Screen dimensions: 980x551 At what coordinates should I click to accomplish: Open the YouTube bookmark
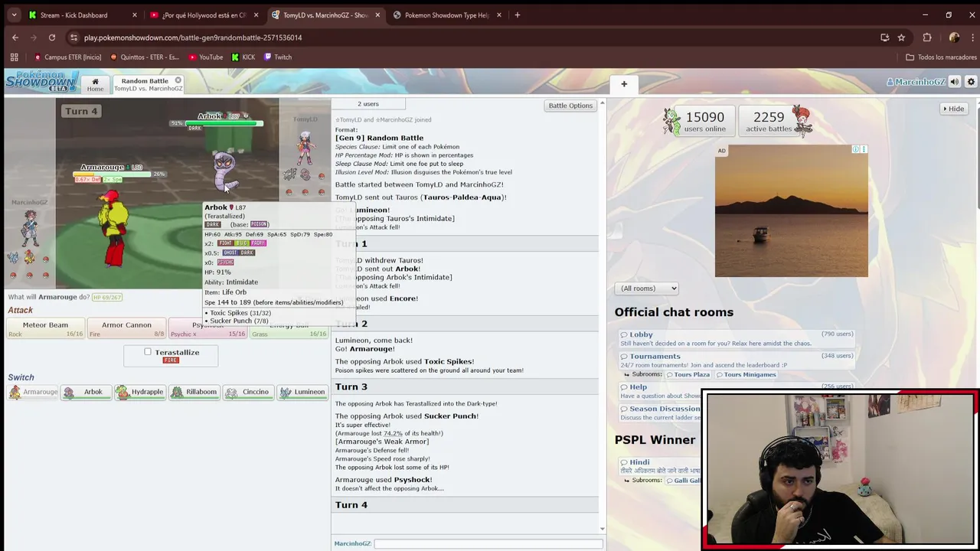pyautogui.click(x=205, y=57)
